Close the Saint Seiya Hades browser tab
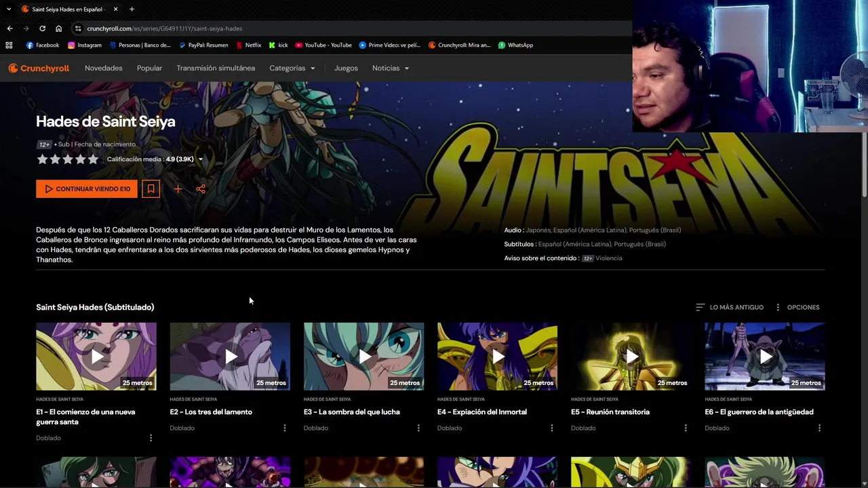 [x=115, y=9]
